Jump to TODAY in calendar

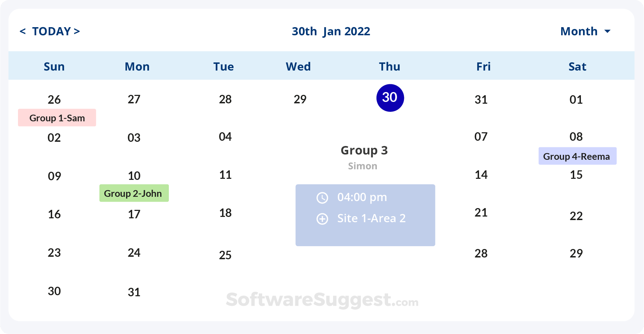(51, 31)
